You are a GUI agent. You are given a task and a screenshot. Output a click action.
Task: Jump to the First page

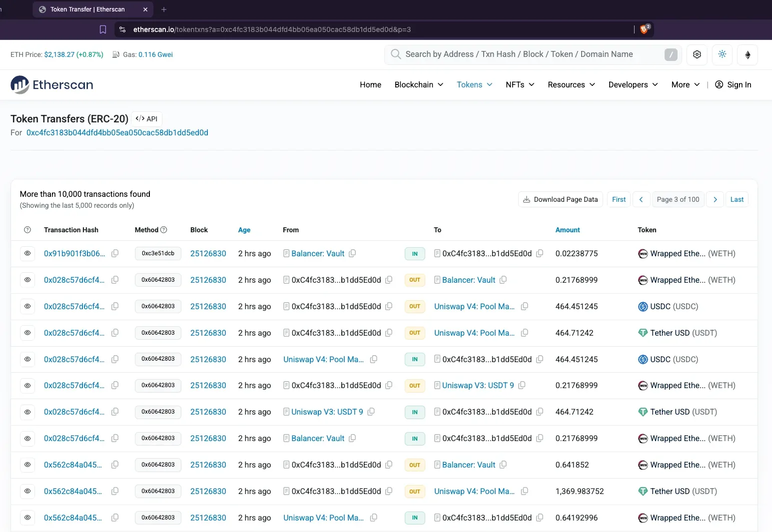point(619,199)
